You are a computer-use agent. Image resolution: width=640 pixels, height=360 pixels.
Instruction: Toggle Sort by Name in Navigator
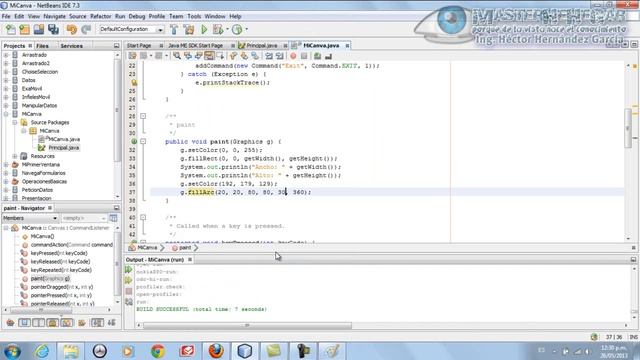[97, 323]
